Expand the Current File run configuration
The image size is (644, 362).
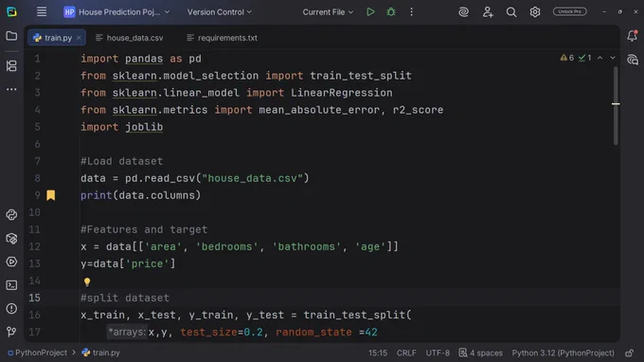pyautogui.click(x=328, y=12)
